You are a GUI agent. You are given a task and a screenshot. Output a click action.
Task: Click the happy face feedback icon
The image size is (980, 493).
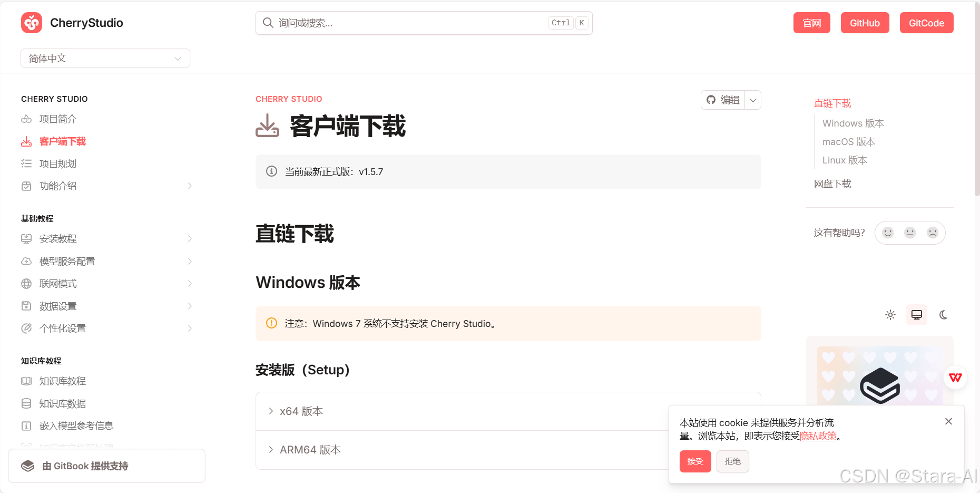click(888, 233)
